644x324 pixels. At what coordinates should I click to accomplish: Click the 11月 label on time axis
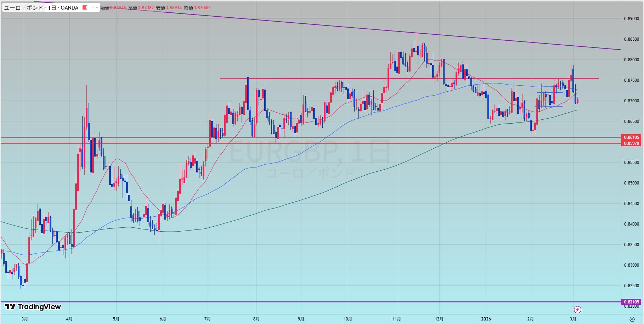pyautogui.click(x=397, y=319)
